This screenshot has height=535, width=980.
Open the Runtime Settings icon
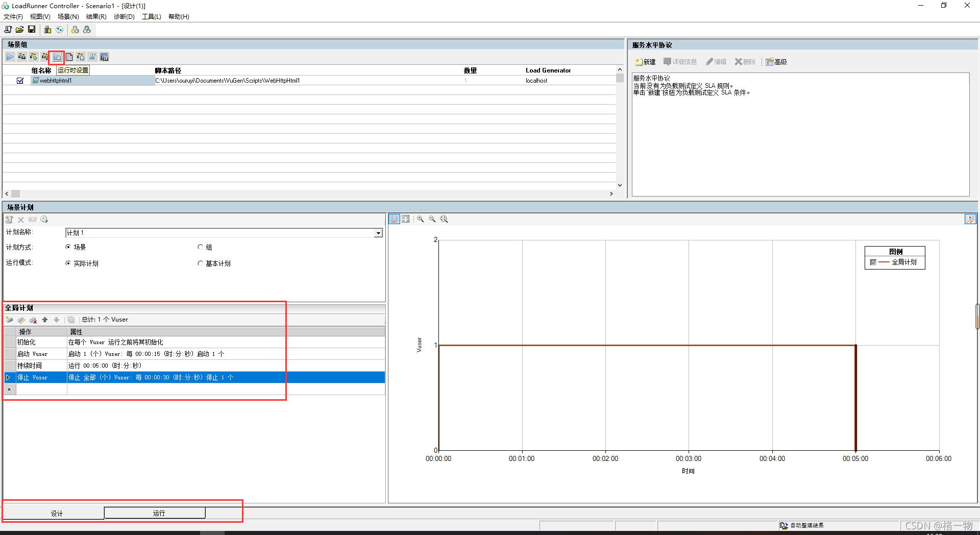pos(57,57)
